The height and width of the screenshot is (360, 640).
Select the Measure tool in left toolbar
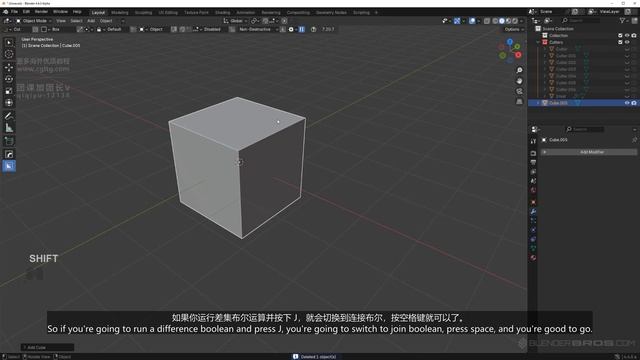click(9, 128)
